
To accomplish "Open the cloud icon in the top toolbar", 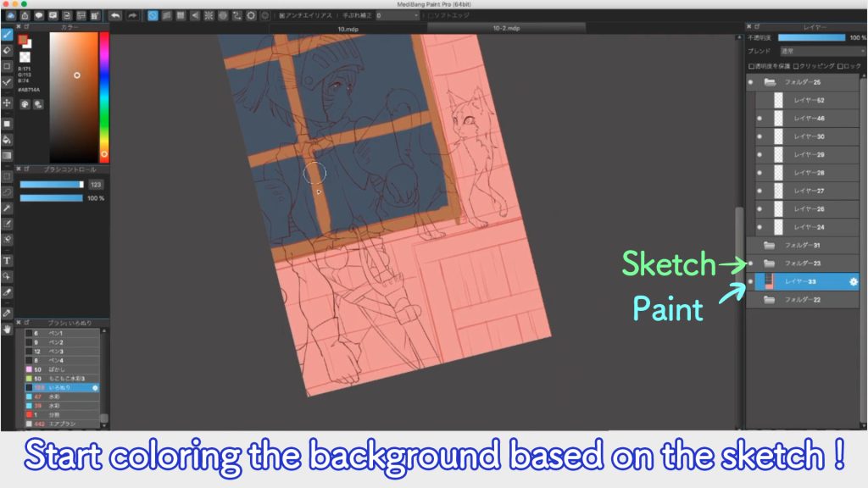I will tap(10, 15).
